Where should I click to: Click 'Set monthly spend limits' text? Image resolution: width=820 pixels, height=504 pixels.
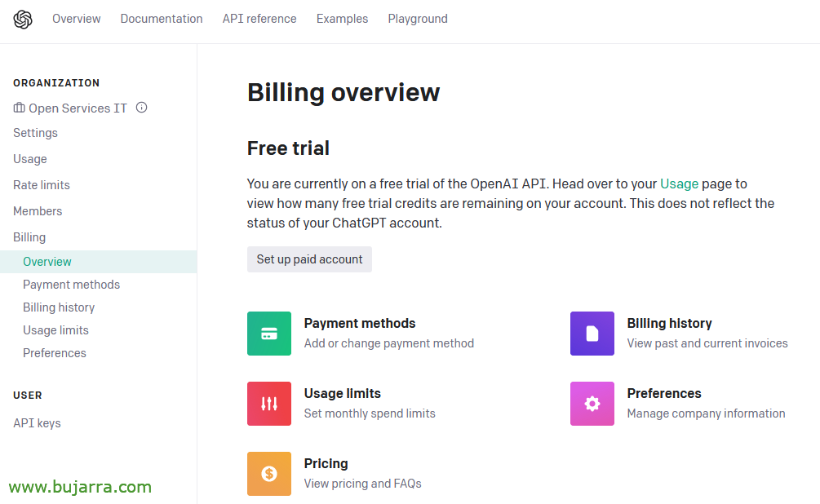370,413
